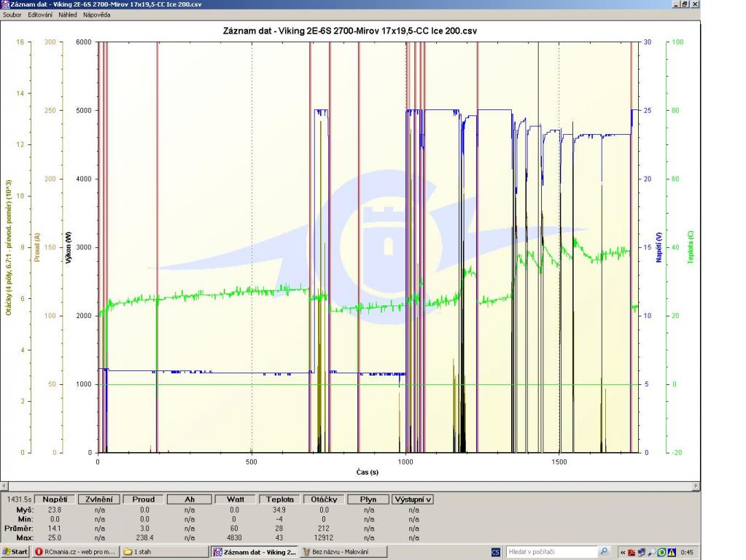Click the Otáčky column button
The image size is (746, 560).
click(x=323, y=499)
